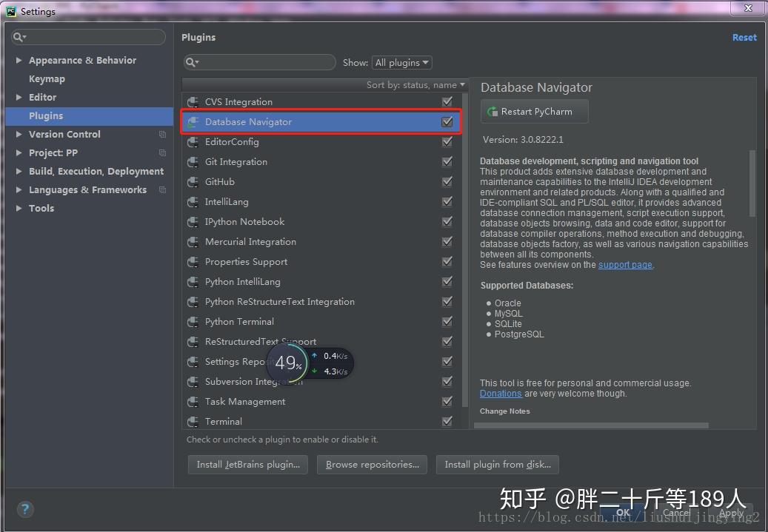Toggle the Terminal plugin checkbox

click(x=447, y=421)
